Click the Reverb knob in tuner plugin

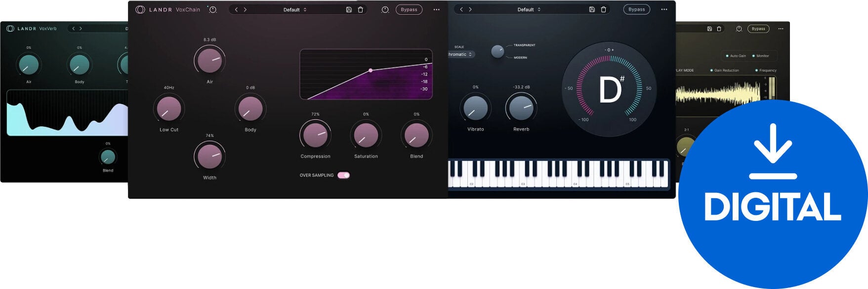tap(521, 108)
